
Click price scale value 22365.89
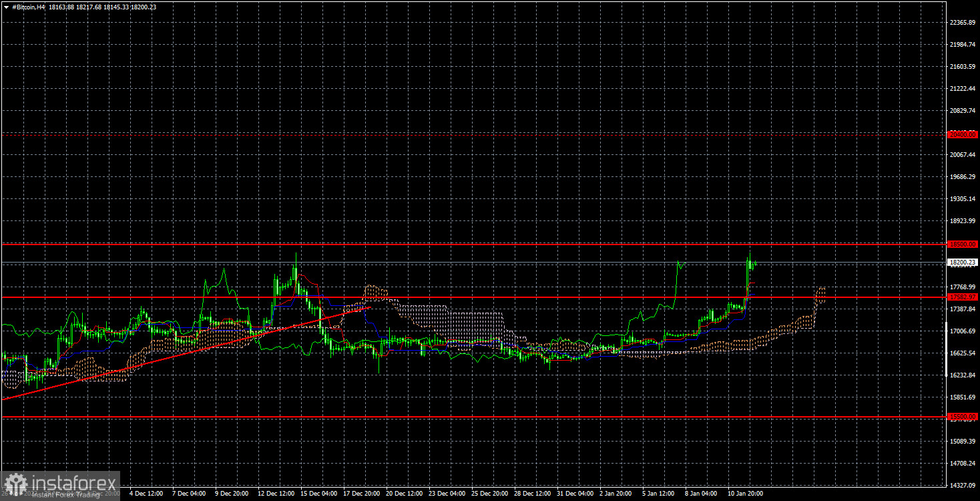pyautogui.click(x=963, y=23)
